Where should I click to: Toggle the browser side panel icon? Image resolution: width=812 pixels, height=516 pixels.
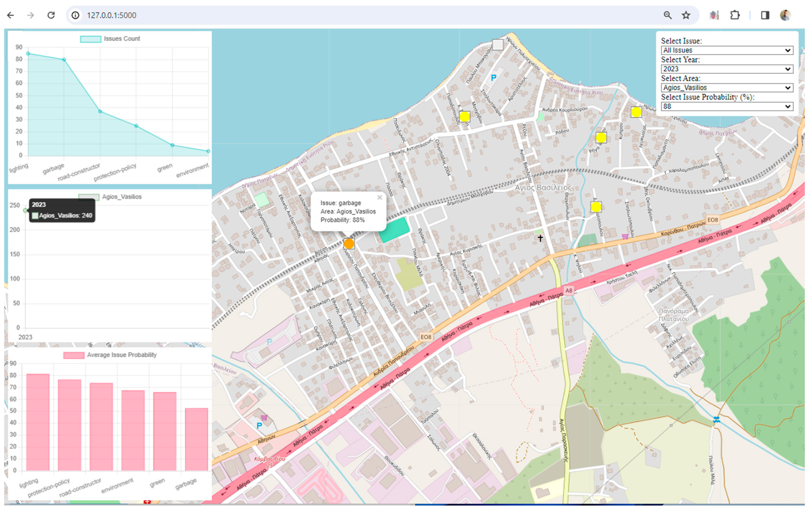[765, 15]
